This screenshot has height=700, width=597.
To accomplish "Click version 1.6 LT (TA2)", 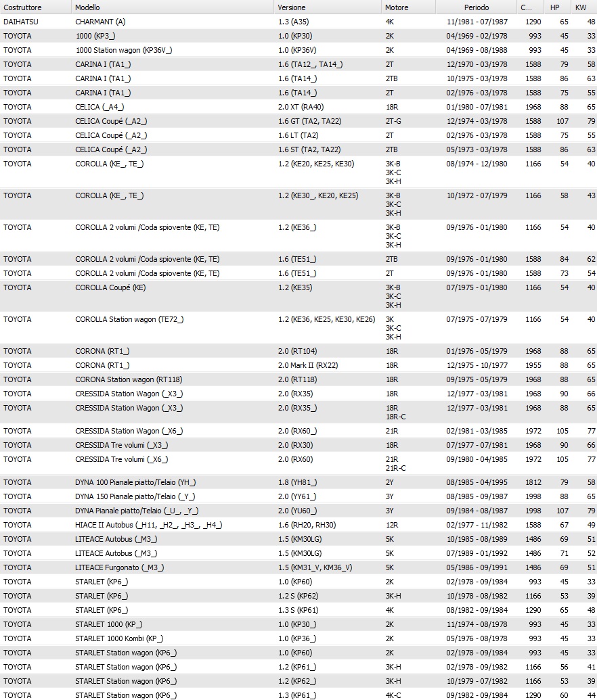I will [x=298, y=135].
